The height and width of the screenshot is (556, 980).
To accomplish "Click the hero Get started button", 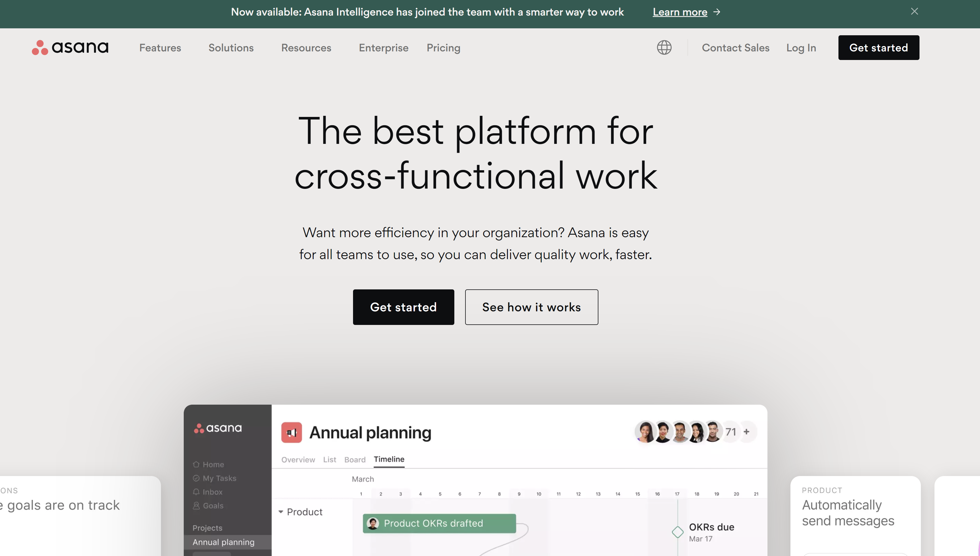I will click(x=403, y=307).
